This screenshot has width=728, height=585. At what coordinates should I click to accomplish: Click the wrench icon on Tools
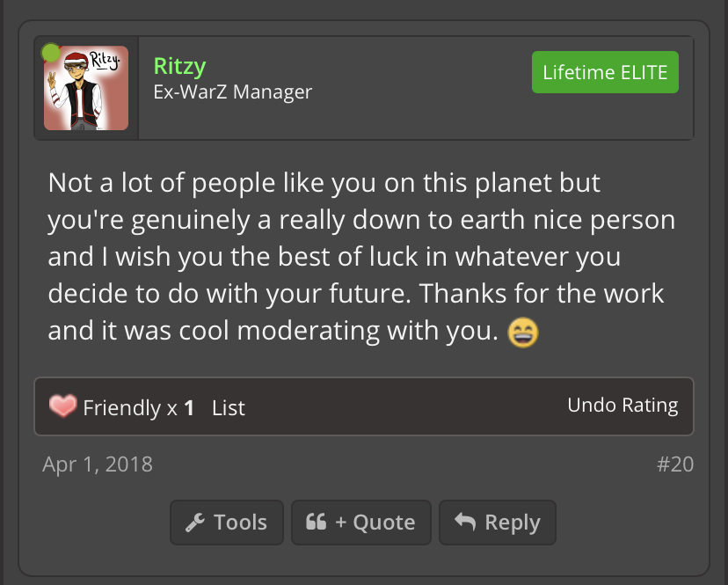[x=195, y=523]
